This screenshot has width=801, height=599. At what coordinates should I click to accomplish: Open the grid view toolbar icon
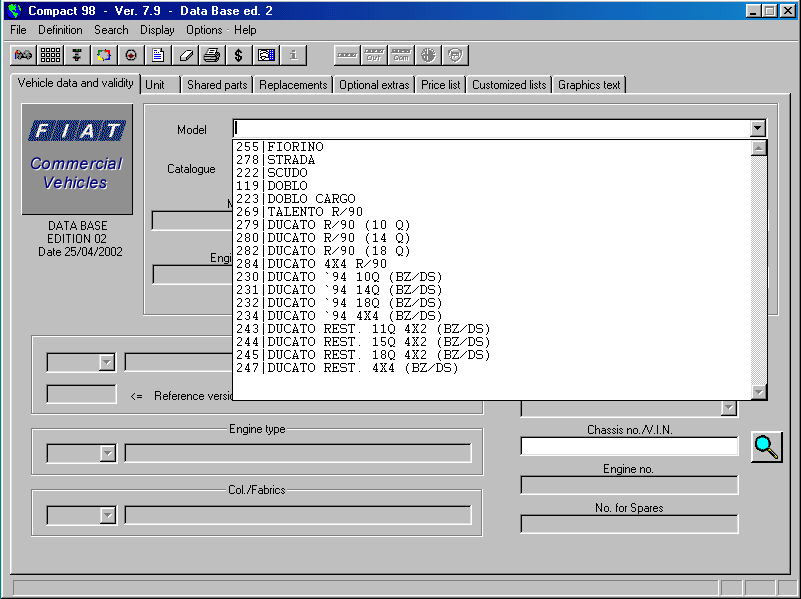click(50, 55)
